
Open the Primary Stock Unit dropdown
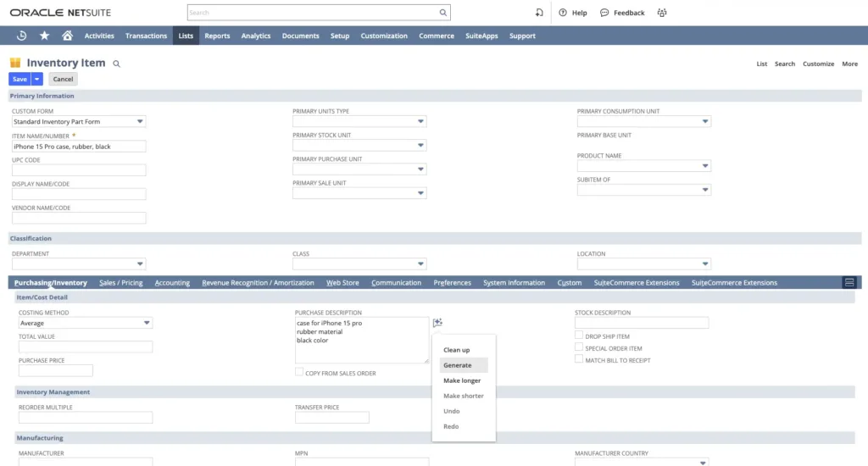point(420,145)
